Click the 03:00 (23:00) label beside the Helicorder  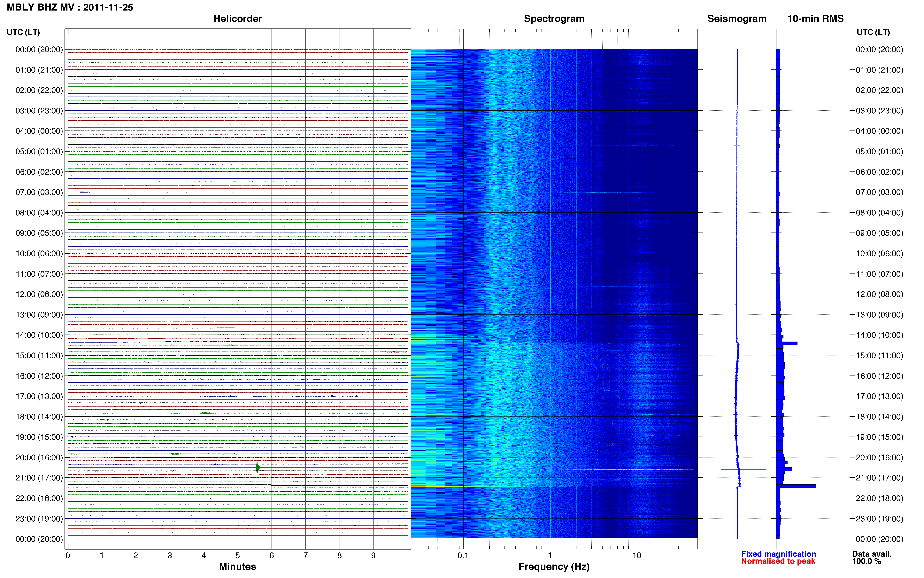pos(39,111)
